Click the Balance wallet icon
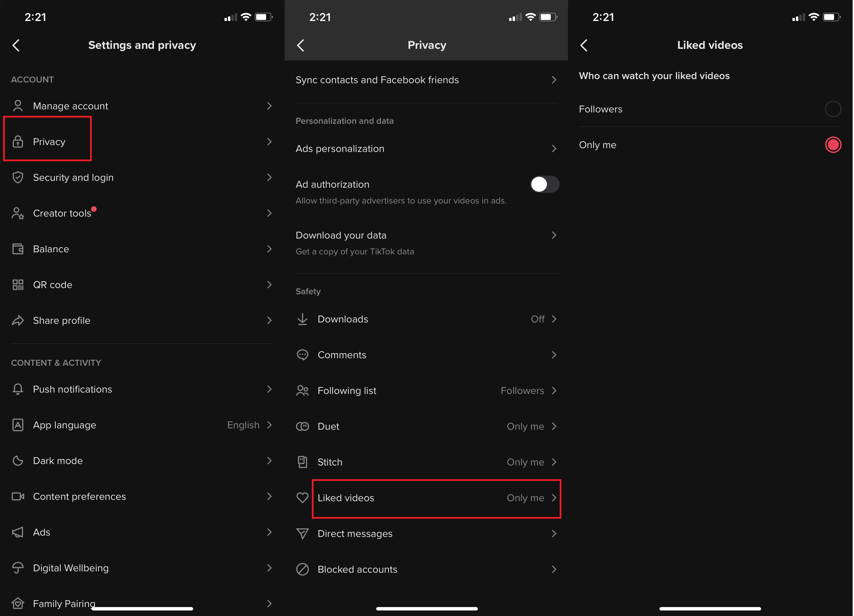Screen dimensions: 854x616 coord(17,249)
